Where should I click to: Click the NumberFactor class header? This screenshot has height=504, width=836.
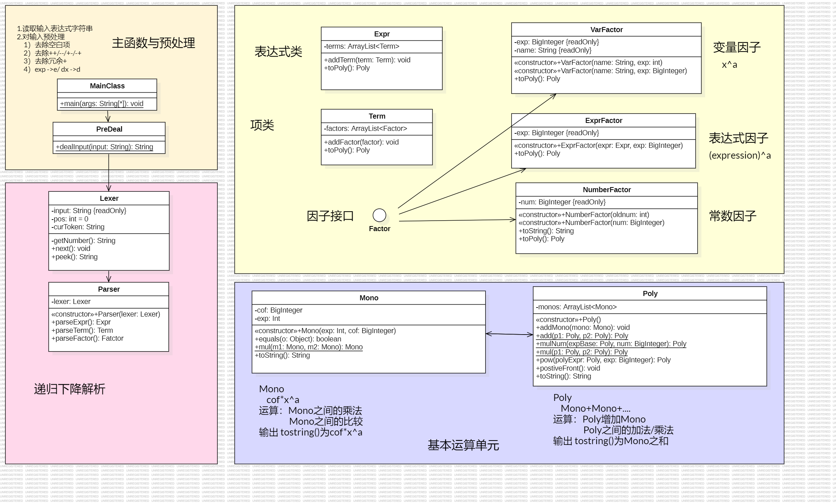(x=607, y=190)
